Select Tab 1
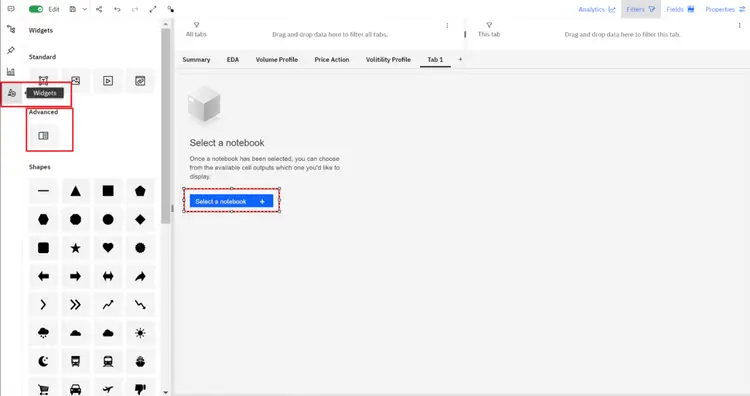 pos(435,60)
